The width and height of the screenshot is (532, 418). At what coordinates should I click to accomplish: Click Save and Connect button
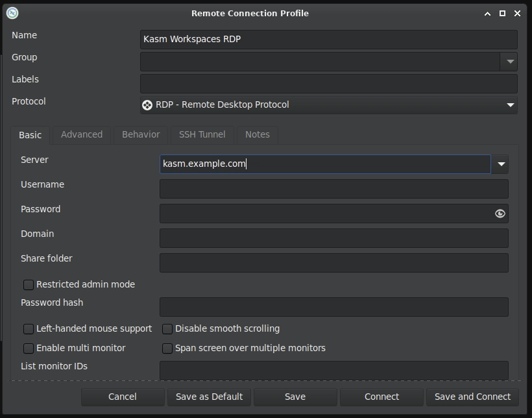(472, 397)
